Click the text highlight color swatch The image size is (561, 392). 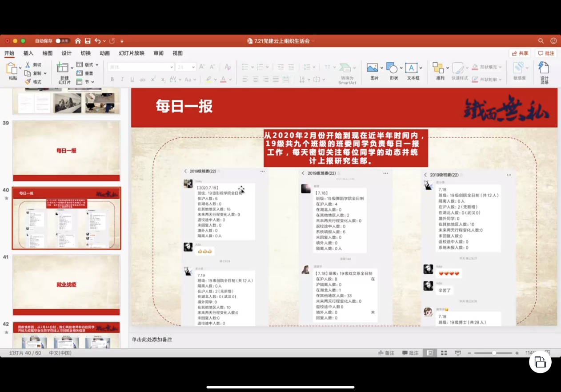[x=208, y=80]
